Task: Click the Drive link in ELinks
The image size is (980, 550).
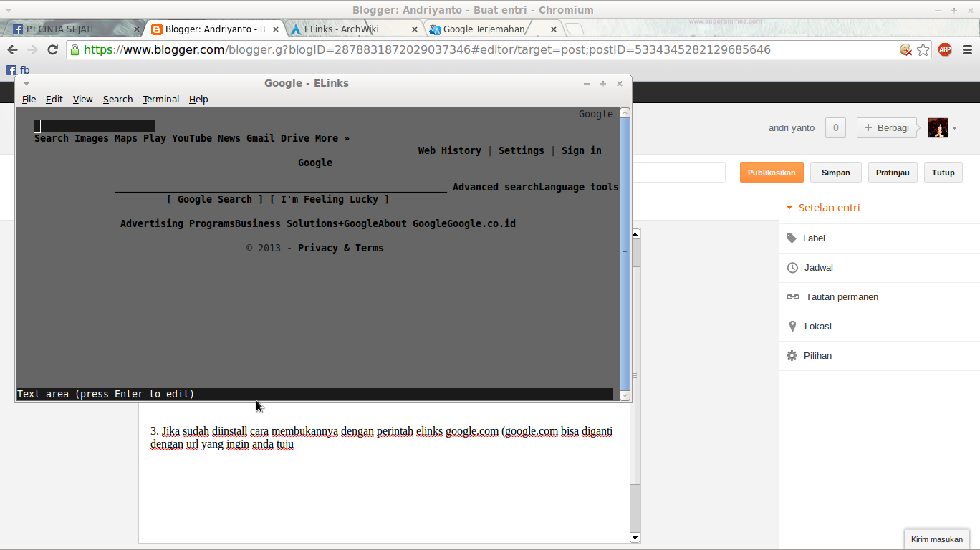Action: pos(295,138)
